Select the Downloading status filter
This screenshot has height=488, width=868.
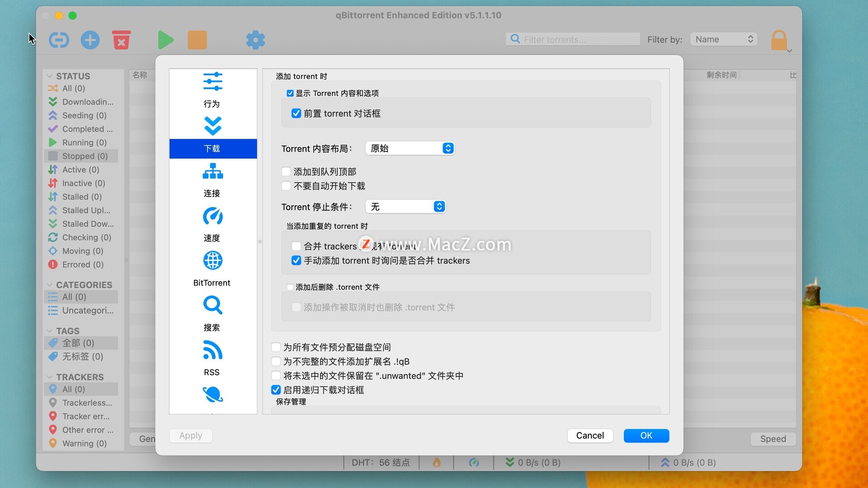pos(81,102)
